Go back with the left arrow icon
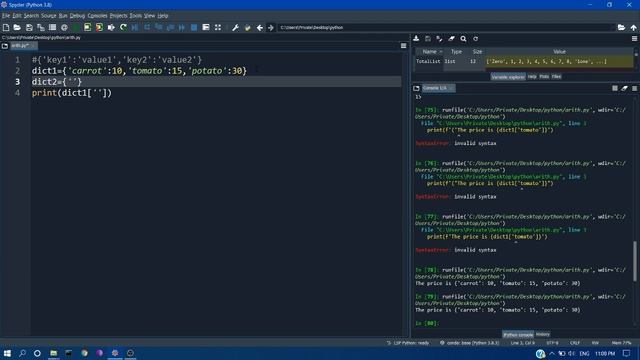The width and height of the screenshot is (640, 360). click(260, 28)
